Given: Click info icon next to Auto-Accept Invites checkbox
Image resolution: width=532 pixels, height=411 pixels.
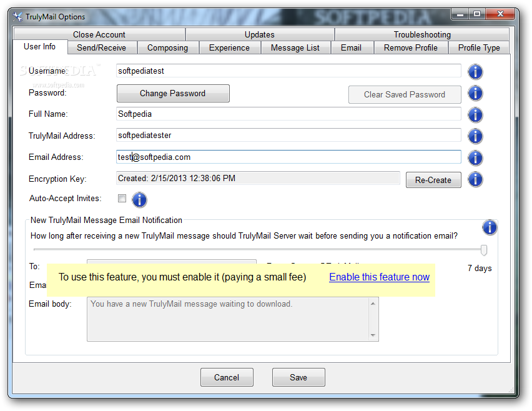Looking at the screenshot, I should [x=139, y=199].
